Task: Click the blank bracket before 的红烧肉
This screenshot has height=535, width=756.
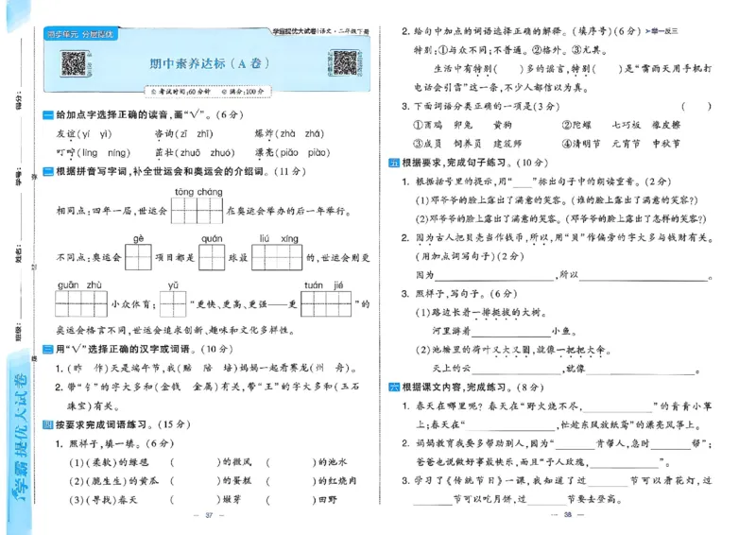Action: click(291, 481)
